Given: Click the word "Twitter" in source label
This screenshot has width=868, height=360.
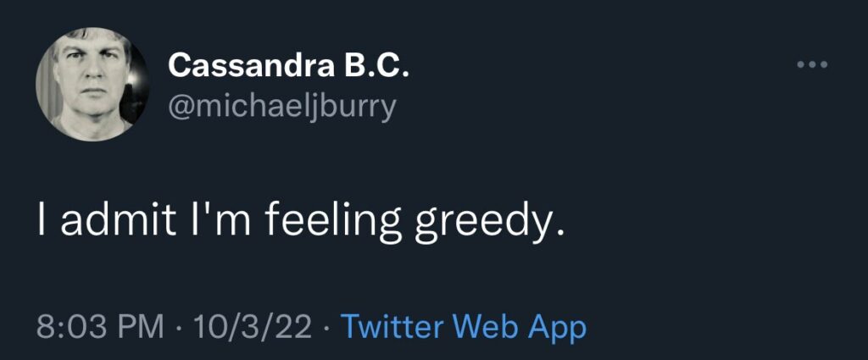Looking at the screenshot, I should 391,327.
